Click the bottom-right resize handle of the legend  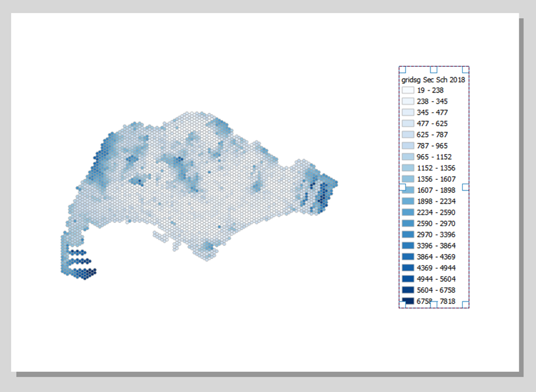pos(465,304)
